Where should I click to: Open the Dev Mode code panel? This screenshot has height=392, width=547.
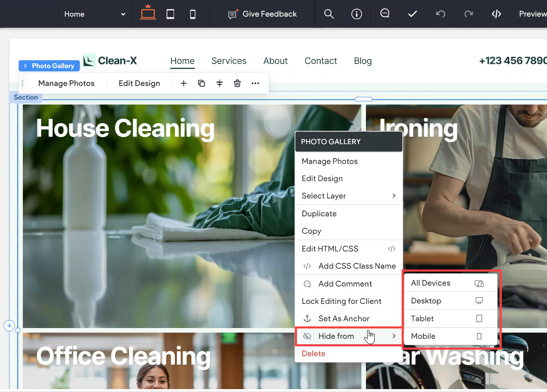click(x=496, y=14)
